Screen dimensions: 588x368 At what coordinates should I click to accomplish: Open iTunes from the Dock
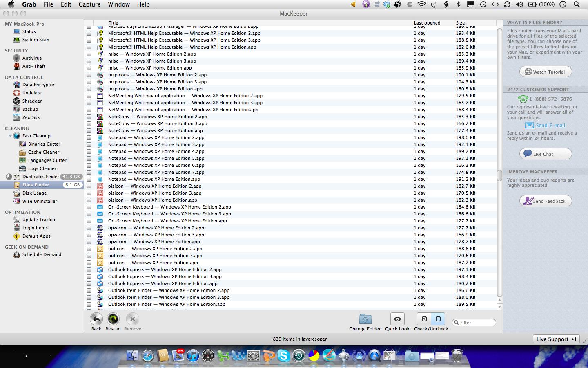193,356
